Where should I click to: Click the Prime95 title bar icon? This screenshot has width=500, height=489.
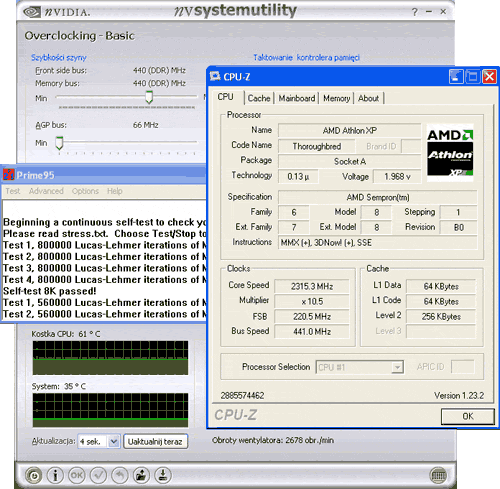[x=8, y=174]
